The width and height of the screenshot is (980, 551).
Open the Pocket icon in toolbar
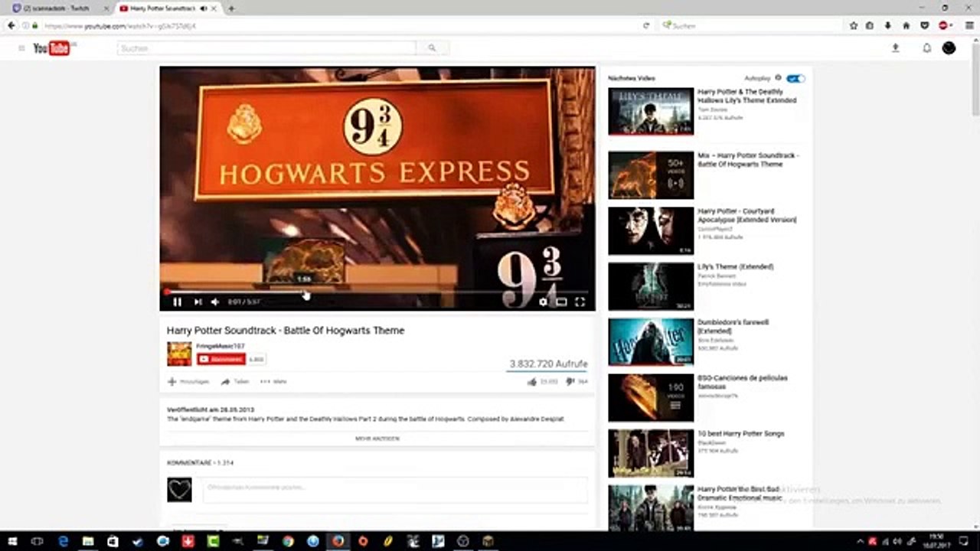point(924,25)
